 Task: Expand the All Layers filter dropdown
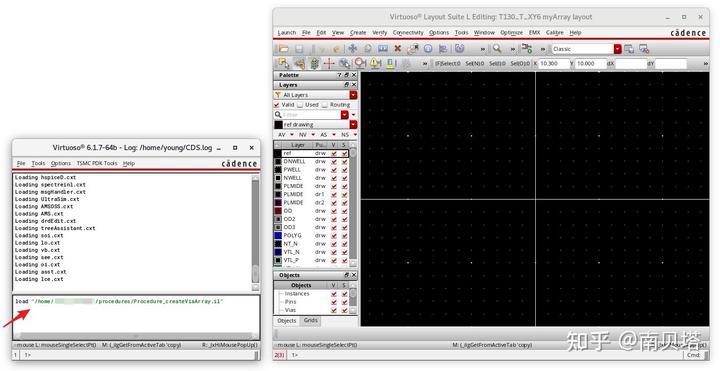pos(353,95)
